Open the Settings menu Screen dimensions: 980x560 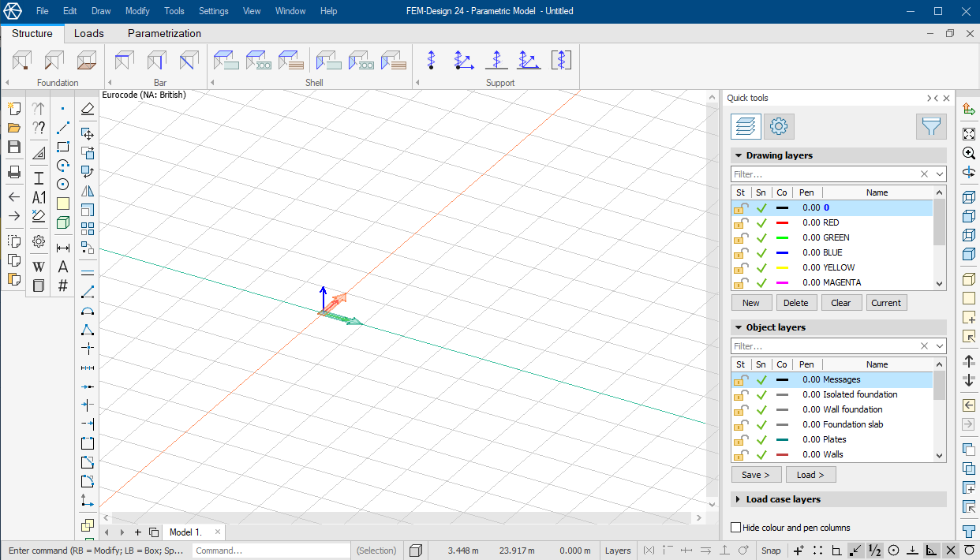pos(214,11)
